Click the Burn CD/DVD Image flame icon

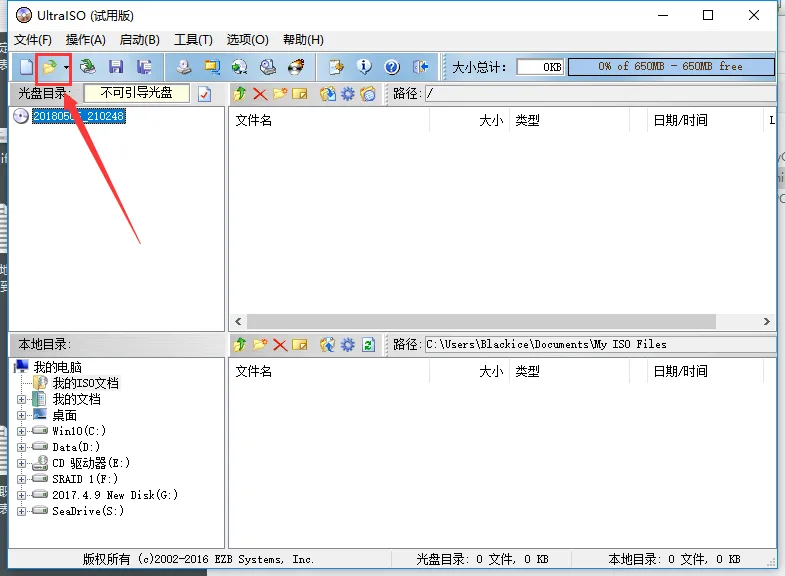point(296,67)
